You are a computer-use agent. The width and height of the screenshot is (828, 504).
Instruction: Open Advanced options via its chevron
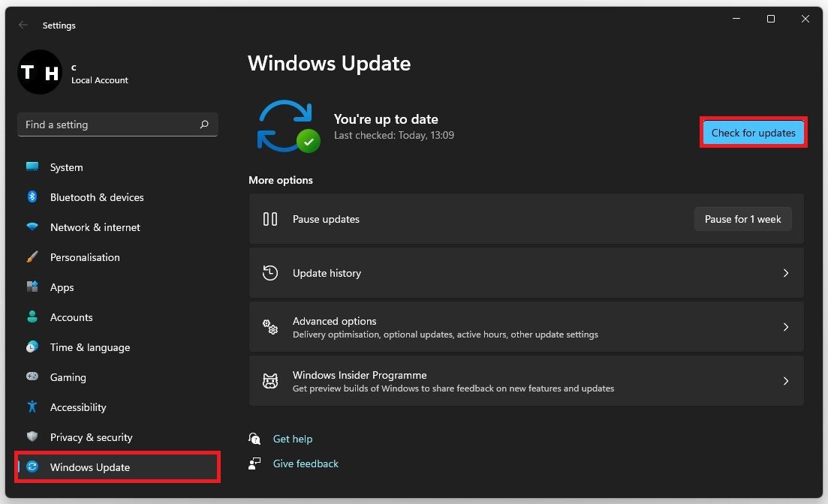(786, 327)
